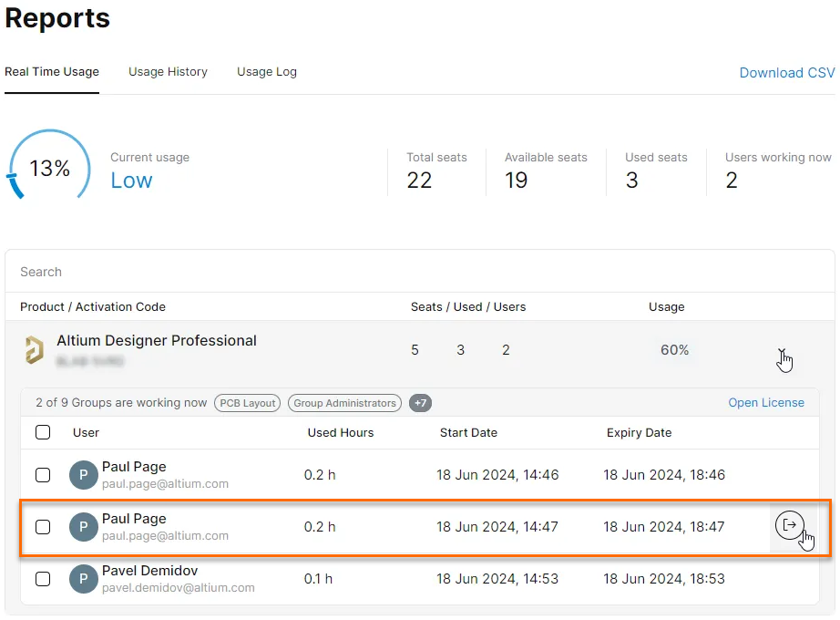The width and height of the screenshot is (840, 620).
Task: Click the Product / Activation Code header
Action: (93, 306)
